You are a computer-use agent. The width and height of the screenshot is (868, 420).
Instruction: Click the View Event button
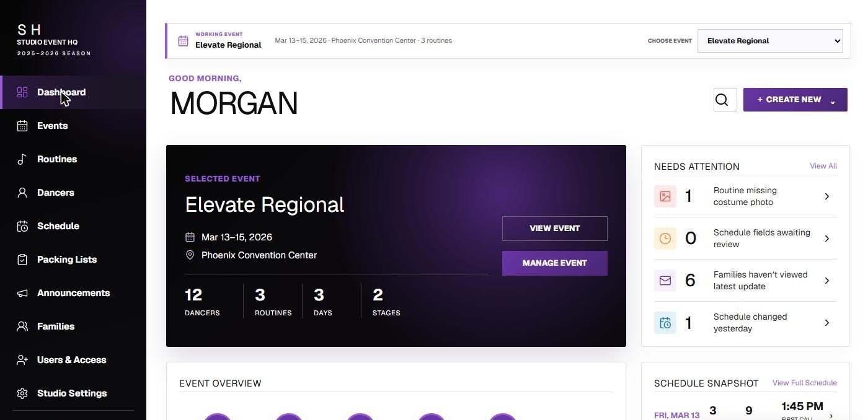554,229
